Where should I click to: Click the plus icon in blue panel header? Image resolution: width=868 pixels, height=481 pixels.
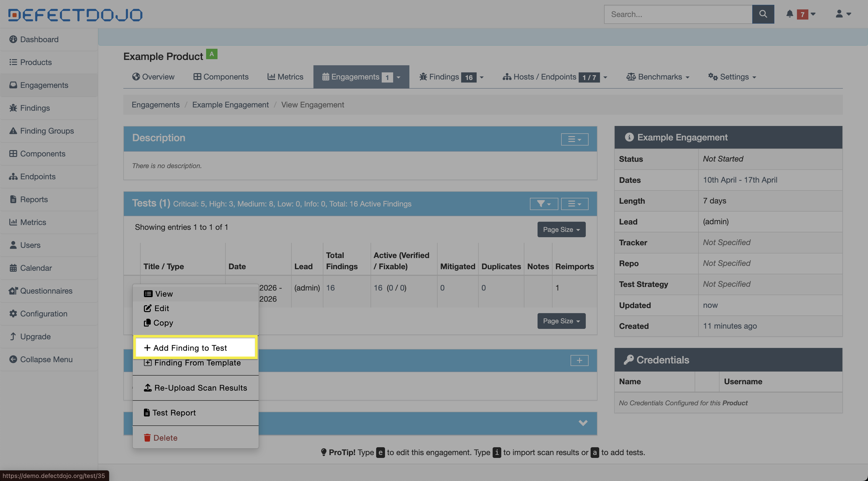579,360
